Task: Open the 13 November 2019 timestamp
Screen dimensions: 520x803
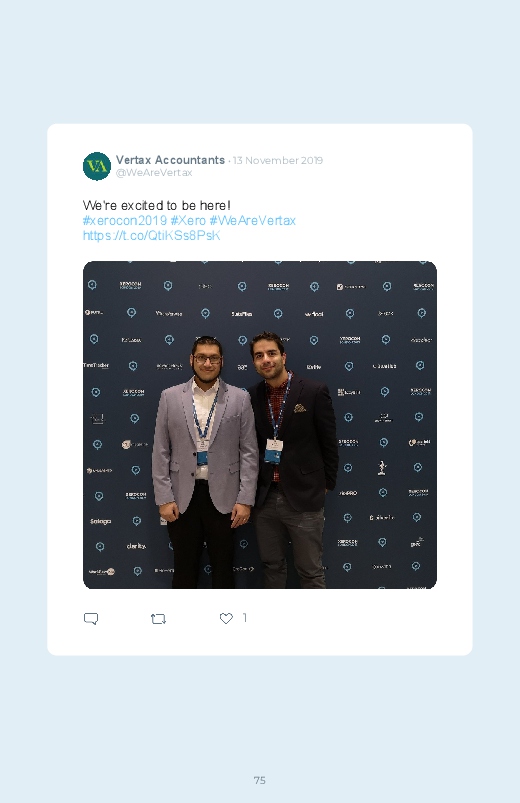Action: (x=278, y=160)
